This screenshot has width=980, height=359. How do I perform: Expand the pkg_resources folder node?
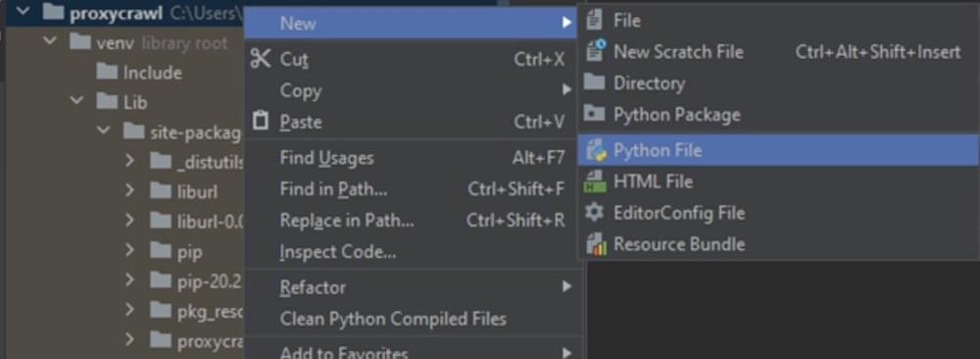pos(130,310)
